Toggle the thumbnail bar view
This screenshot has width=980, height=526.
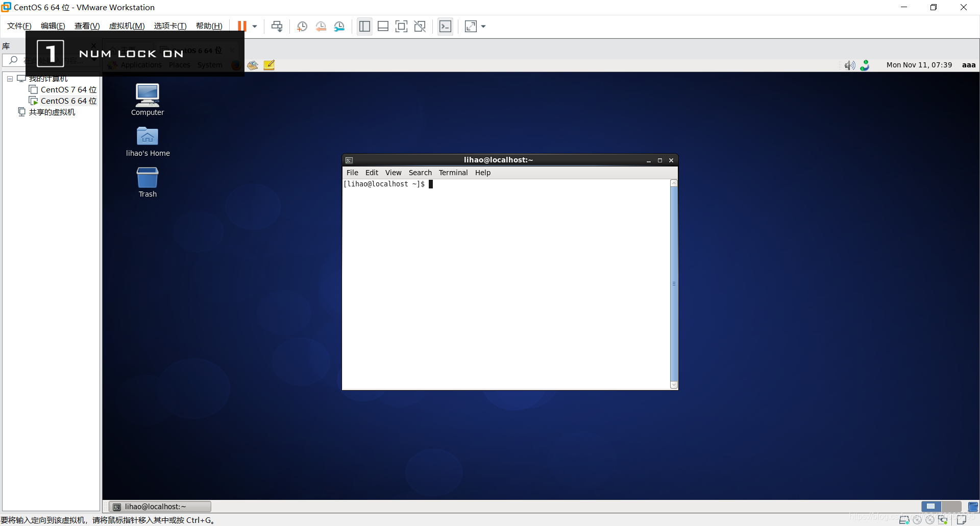point(383,27)
